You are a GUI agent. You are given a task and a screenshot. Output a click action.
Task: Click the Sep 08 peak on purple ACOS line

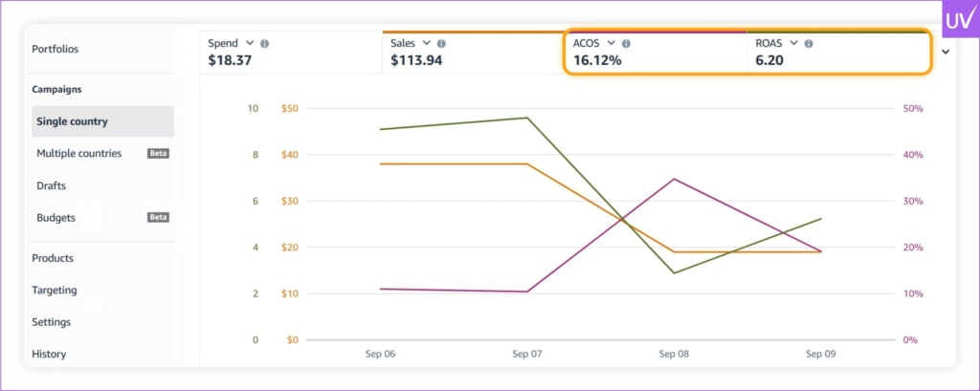click(x=674, y=179)
